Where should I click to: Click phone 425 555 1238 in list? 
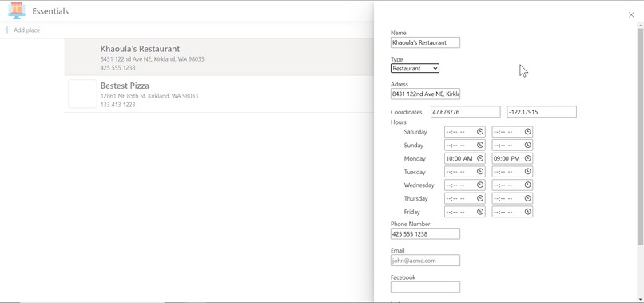(118, 68)
